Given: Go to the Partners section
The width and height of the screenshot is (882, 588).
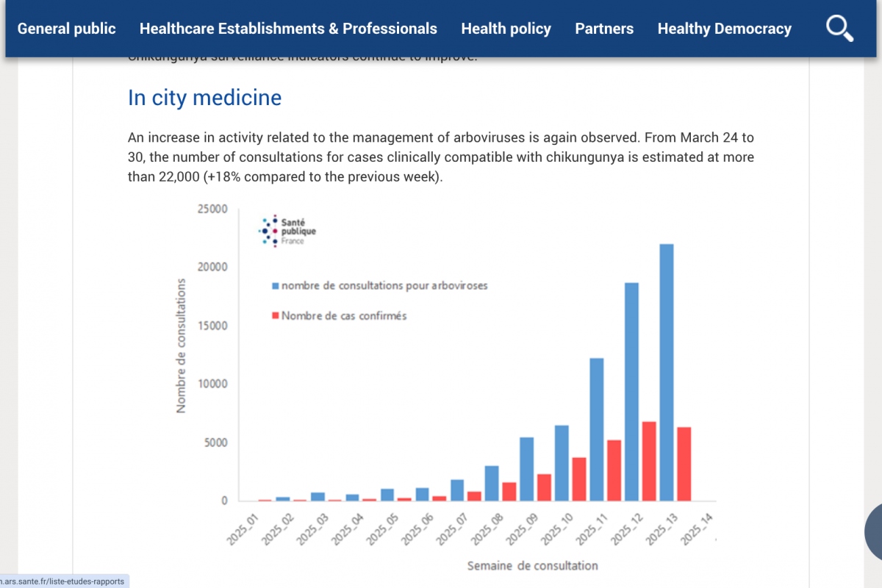Looking at the screenshot, I should point(604,29).
